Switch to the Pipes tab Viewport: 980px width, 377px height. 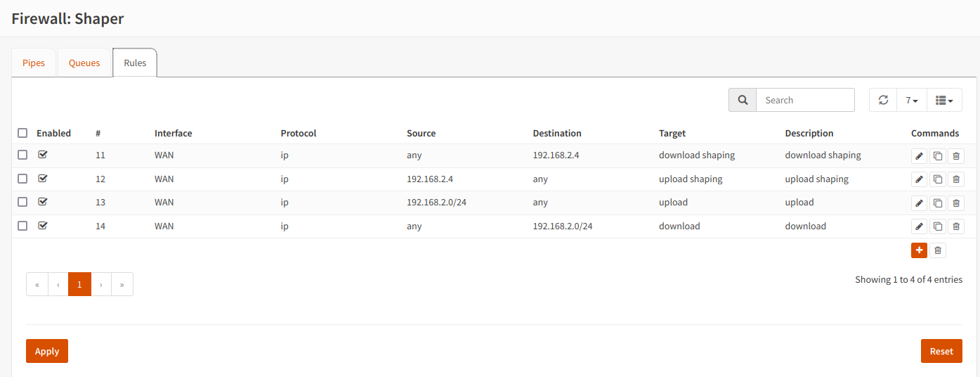pos(34,63)
